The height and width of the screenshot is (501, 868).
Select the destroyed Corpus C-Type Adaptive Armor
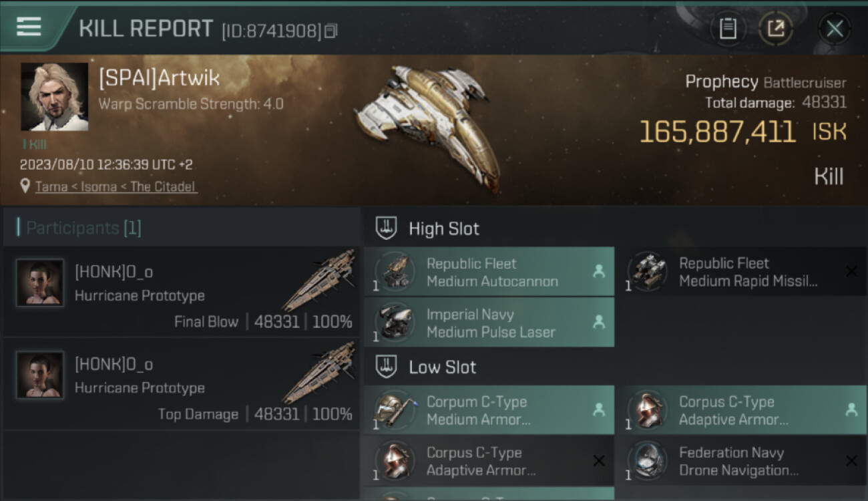pyautogui.click(x=489, y=461)
